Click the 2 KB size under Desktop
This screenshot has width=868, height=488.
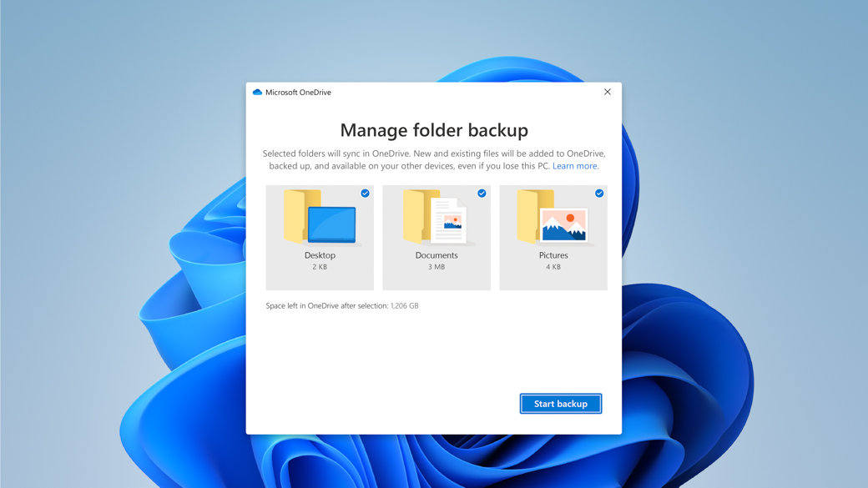tap(320, 267)
